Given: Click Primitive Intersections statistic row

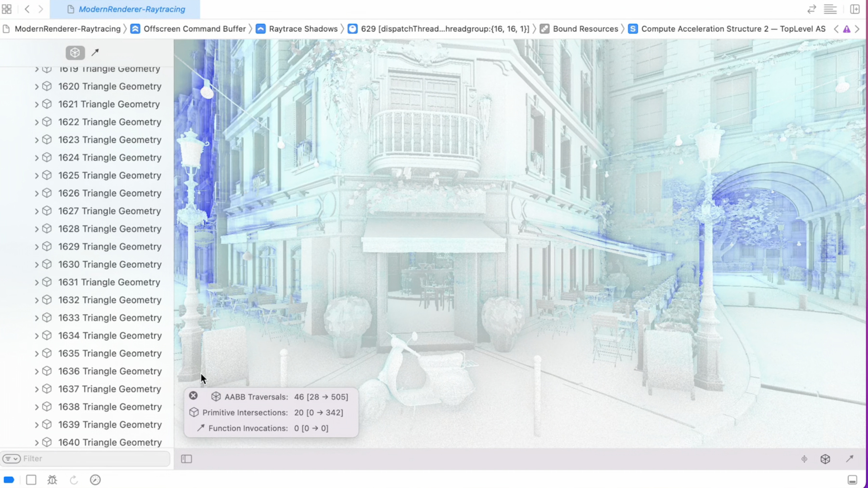Looking at the screenshot, I should pyautogui.click(x=266, y=413).
